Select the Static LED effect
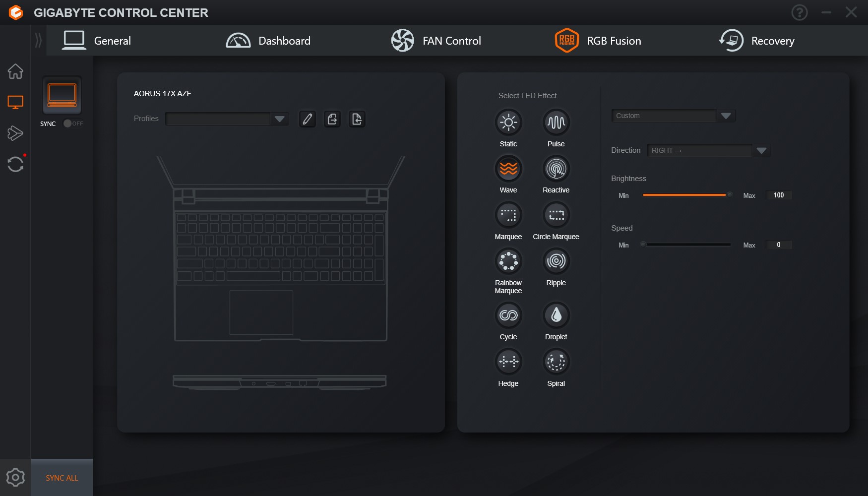Viewport: 868px width, 496px height. [508, 122]
